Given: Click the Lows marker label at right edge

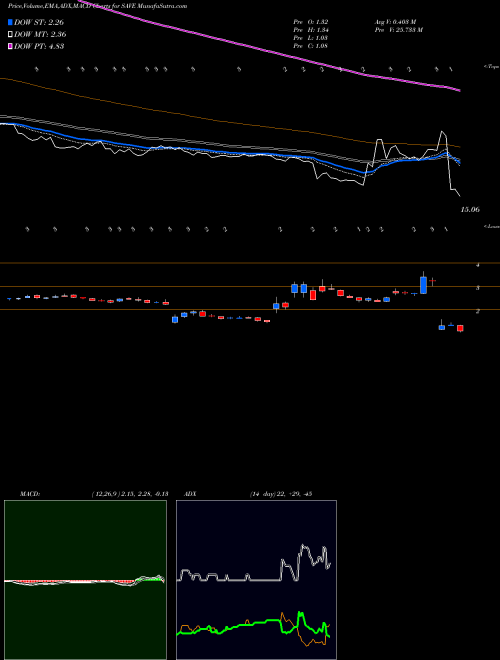Looking at the screenshot, I should 491,227.
